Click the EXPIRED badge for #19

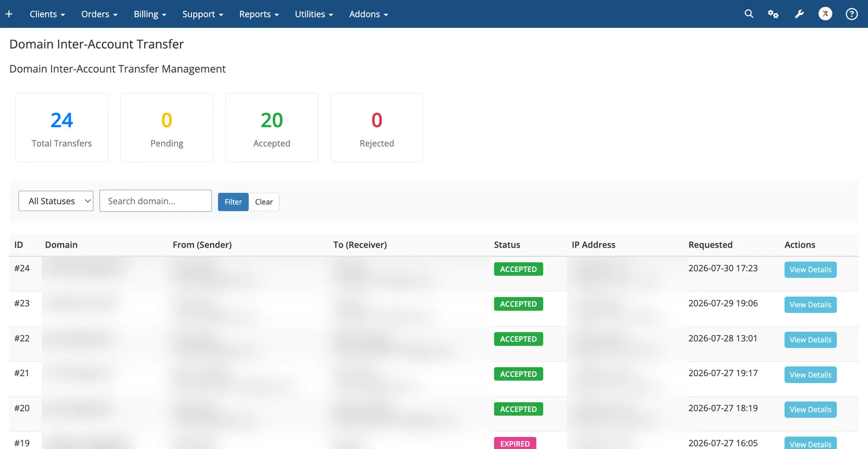pos(515,444)
